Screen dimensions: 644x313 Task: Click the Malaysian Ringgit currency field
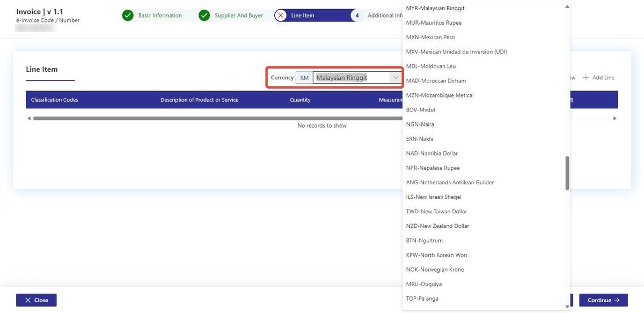(x=352, y=78)
